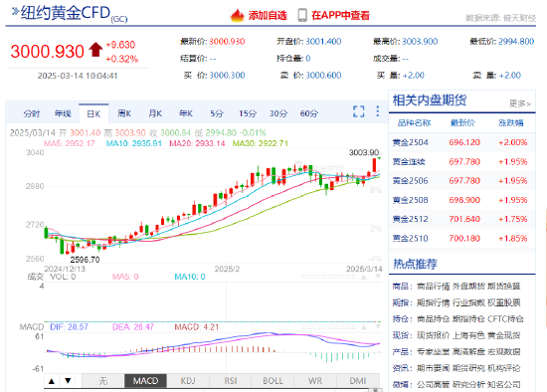Switch to the 15分 interval tab
This screenshot has height=392, width=547.
coord(248,113)
